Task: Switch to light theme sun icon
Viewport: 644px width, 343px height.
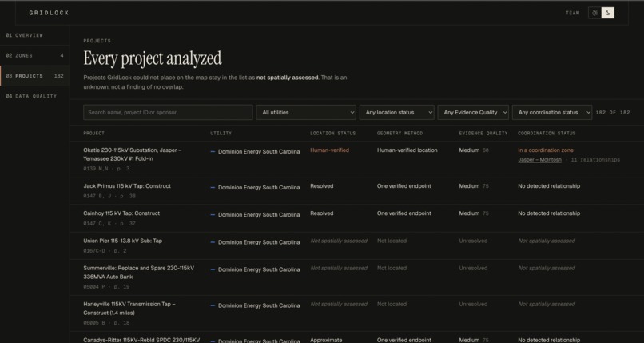Action: pos(594,13)
